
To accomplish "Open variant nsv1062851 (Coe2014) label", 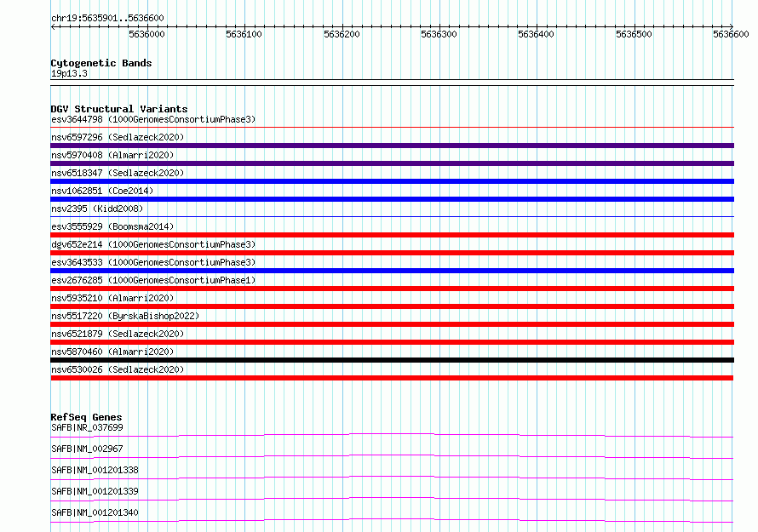I will point(102,191).
